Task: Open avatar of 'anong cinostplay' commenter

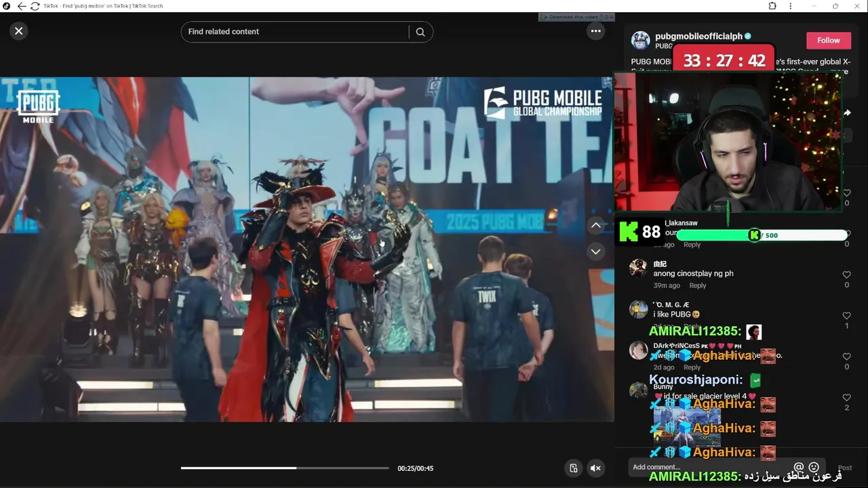Action: [x=638, y=268]
